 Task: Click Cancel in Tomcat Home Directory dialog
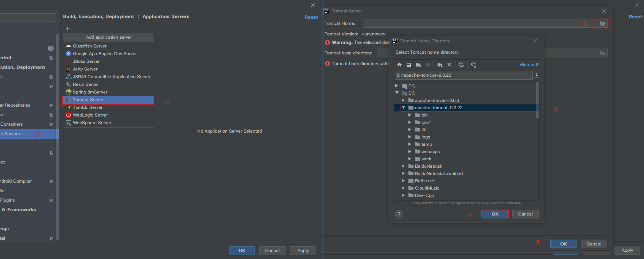point(525,214)
